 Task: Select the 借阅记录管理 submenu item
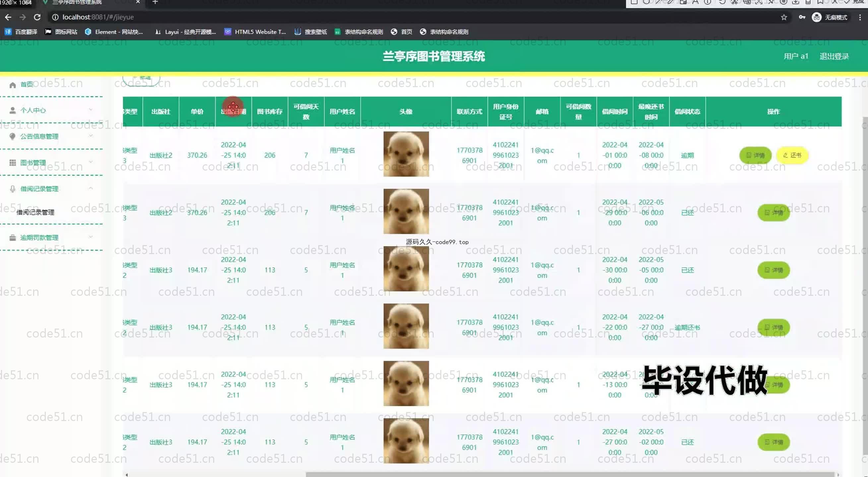(x=35, y=212)
